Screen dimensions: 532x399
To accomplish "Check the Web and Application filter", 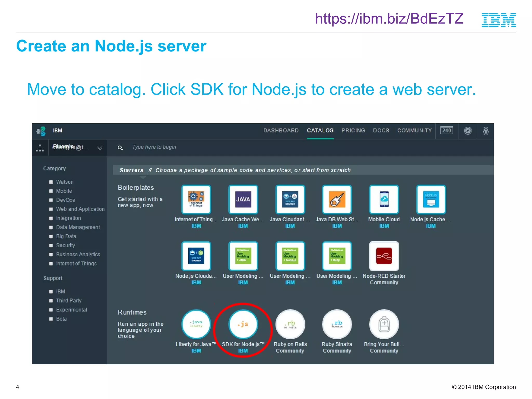I will (x=51, y=209).
